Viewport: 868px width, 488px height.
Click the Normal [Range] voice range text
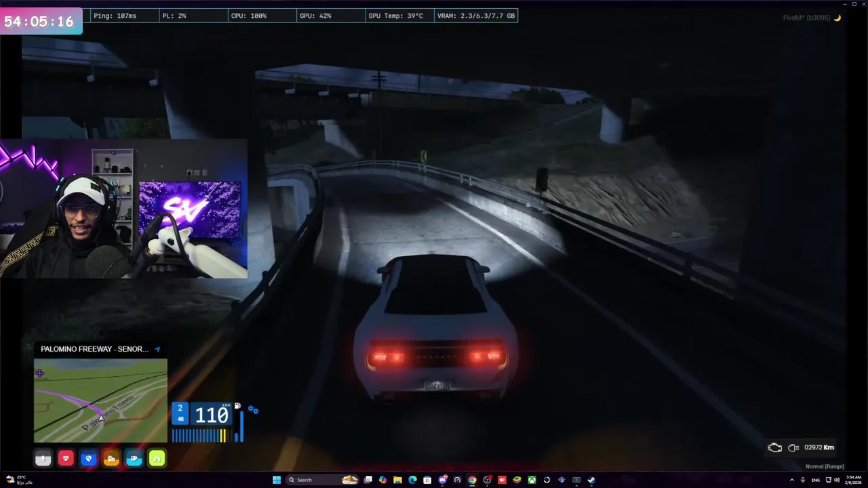pyautogui.click(x=825, y=466)
